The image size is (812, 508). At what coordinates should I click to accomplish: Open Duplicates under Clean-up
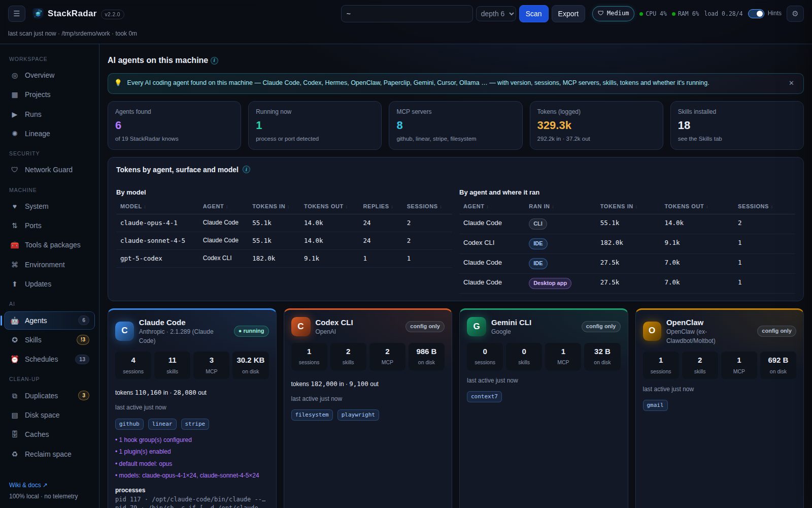50,396
